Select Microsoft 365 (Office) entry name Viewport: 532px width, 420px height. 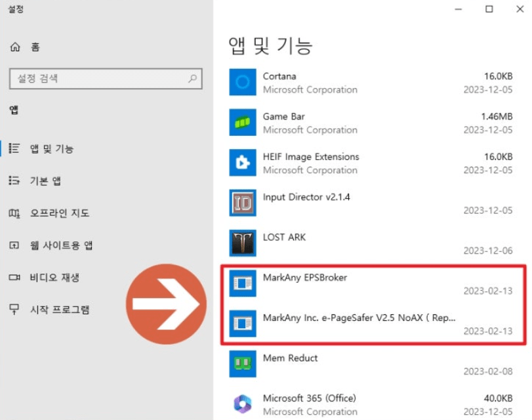point(310,398)
